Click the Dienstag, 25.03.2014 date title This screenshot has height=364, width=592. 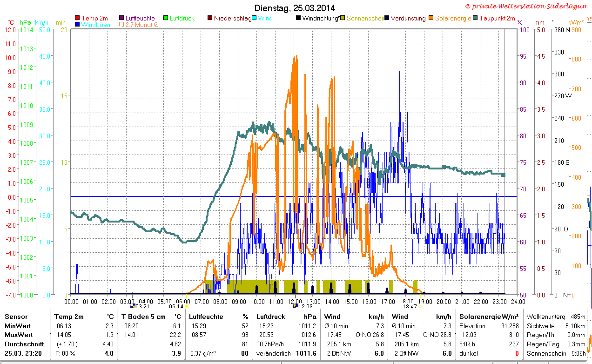[x=295, y=8]
